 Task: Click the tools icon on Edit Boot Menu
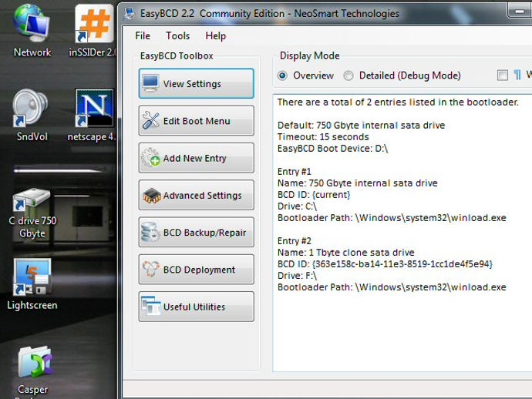pos(150,120)
